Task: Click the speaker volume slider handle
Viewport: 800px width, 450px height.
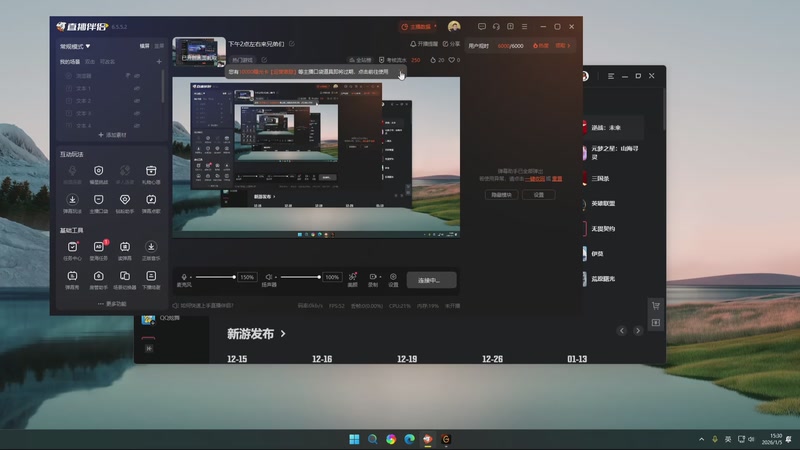Action: 319,277
